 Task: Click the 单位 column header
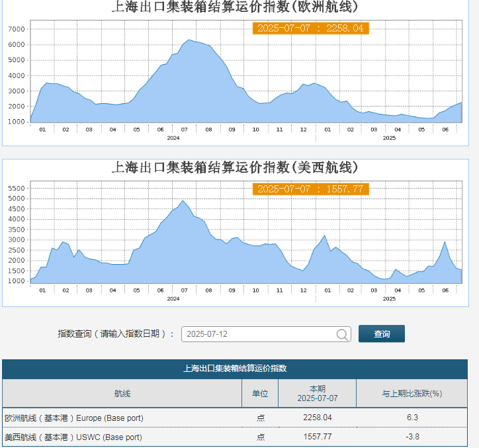260,393
